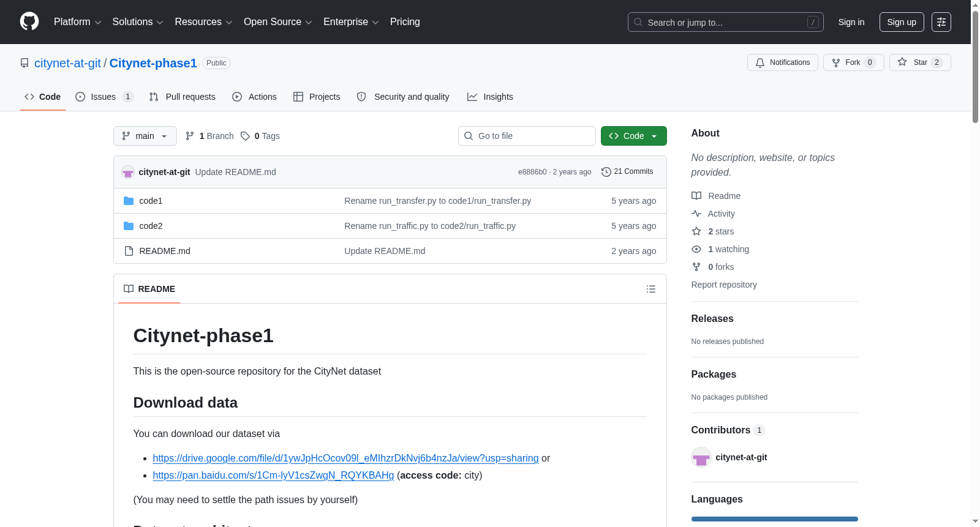Open the Releases section heading
Viewport: 980px width, 527px height.
[x=712, y=319]
